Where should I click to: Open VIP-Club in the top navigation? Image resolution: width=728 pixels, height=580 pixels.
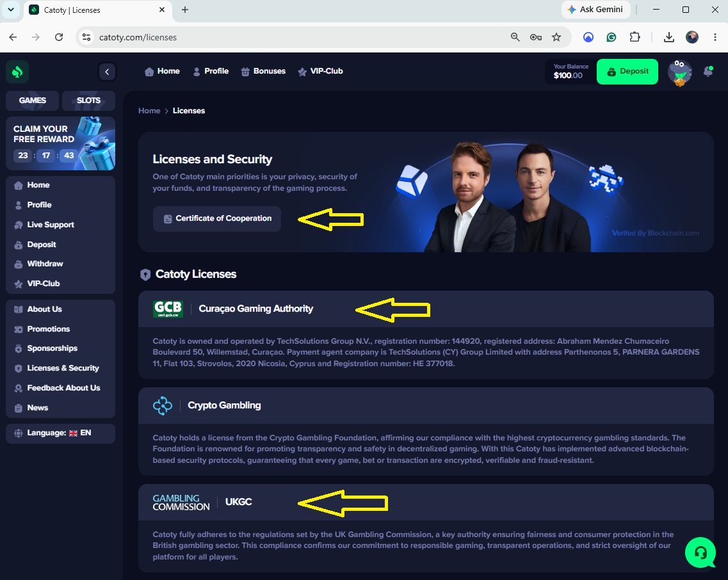click(x=320, y=71)
